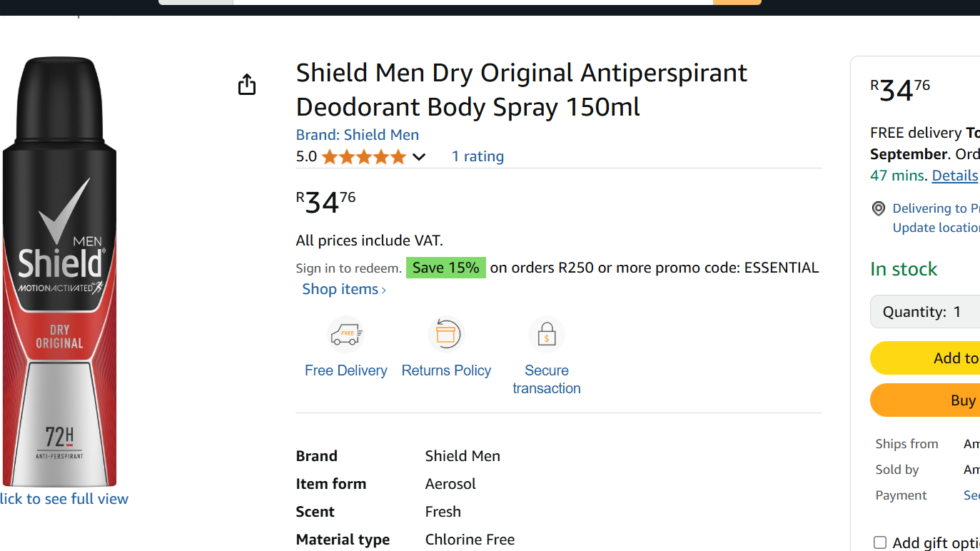Expand the ratings breakdown chevron

pyautogui.click(x=419, y=157)
